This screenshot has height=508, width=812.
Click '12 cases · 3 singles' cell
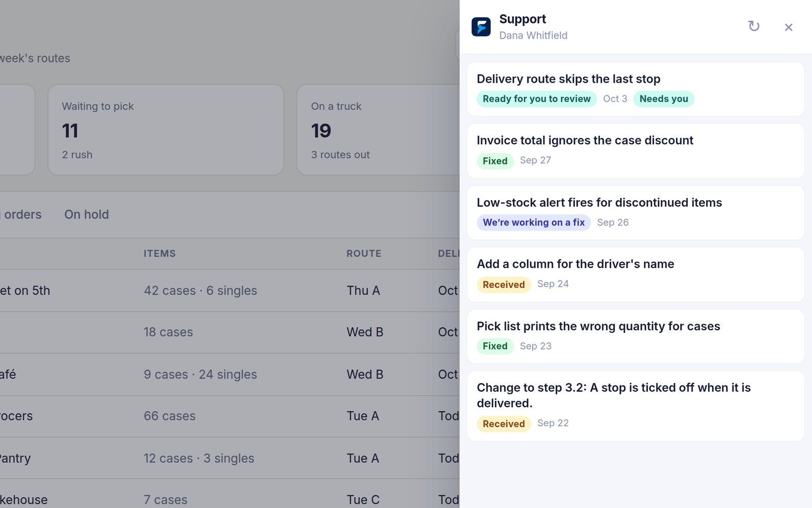coord(199,458)
